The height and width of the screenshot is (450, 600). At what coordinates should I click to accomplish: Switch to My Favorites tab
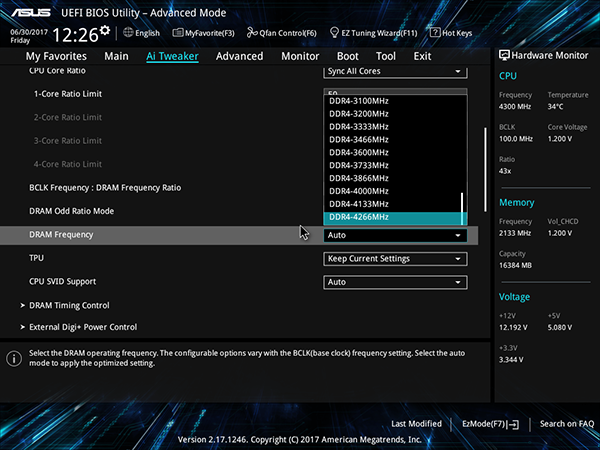[x=56, y=56]
